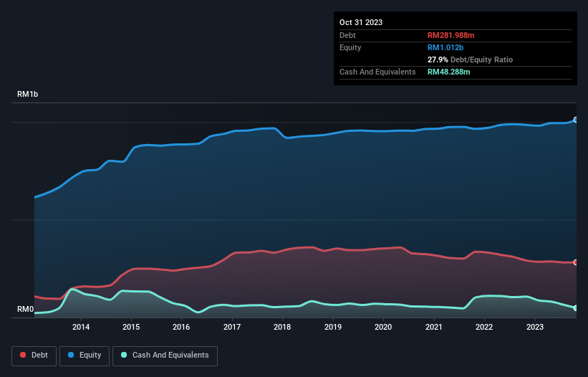
Task: Click the red Debt legend dot
Action: (23, 355)
